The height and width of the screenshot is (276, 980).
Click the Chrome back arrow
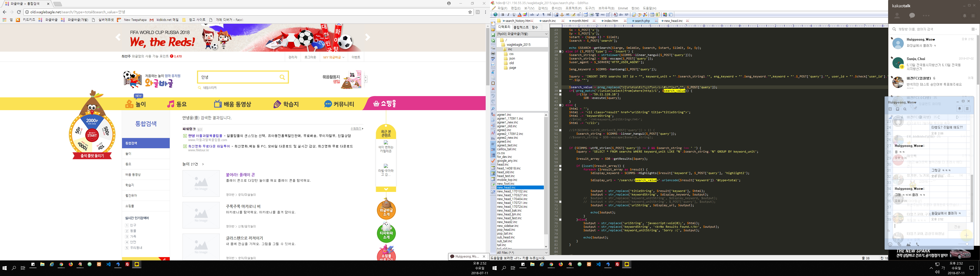(x=5, y=12)
